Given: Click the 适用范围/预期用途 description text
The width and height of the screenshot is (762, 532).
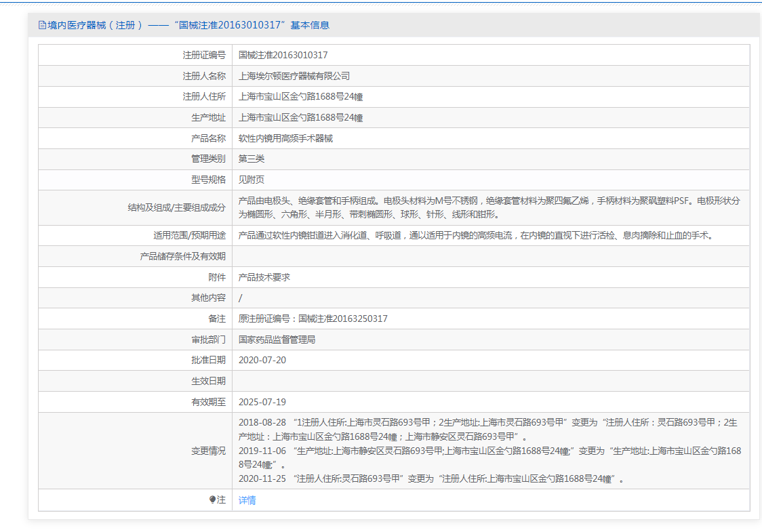Looking at the screenshot, I should pos(475,236).
